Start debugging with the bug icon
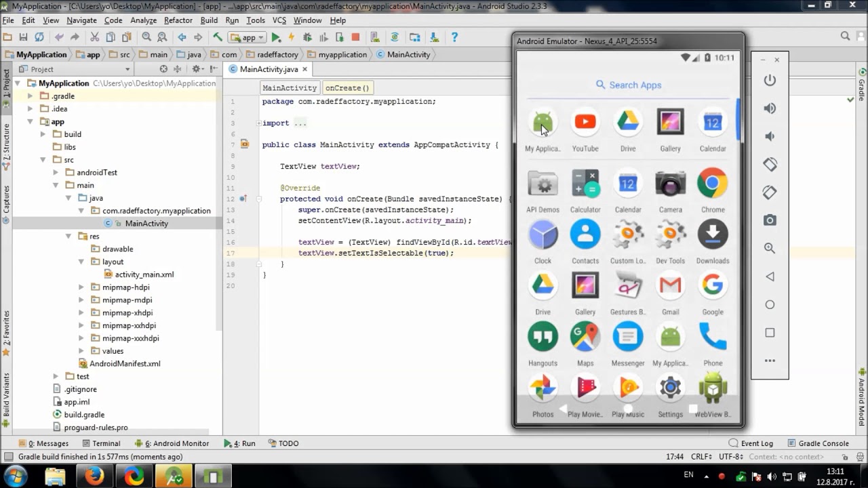 [307, 37]
